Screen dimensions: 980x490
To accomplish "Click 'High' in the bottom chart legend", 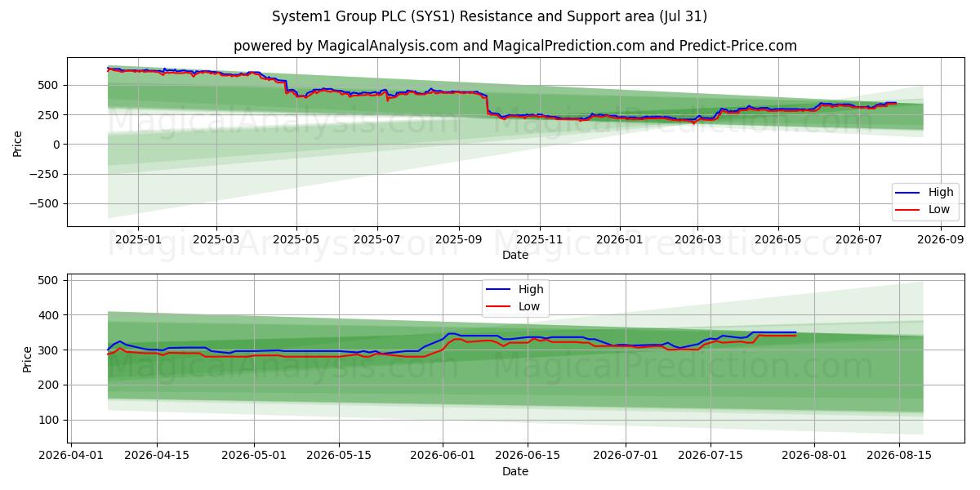I will click(x=531, y=289).
